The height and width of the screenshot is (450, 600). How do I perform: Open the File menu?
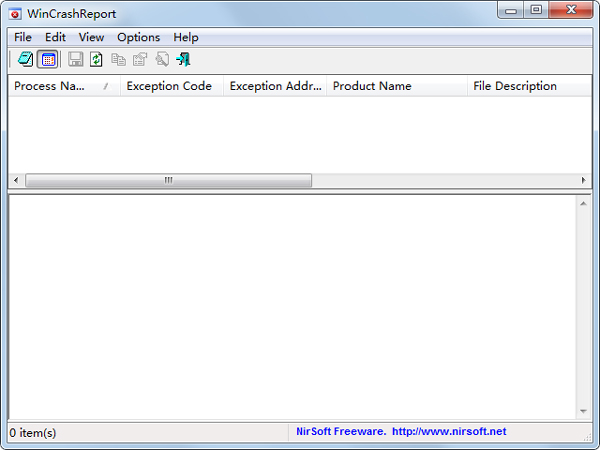pyautogui.click(x=23, y=37)
